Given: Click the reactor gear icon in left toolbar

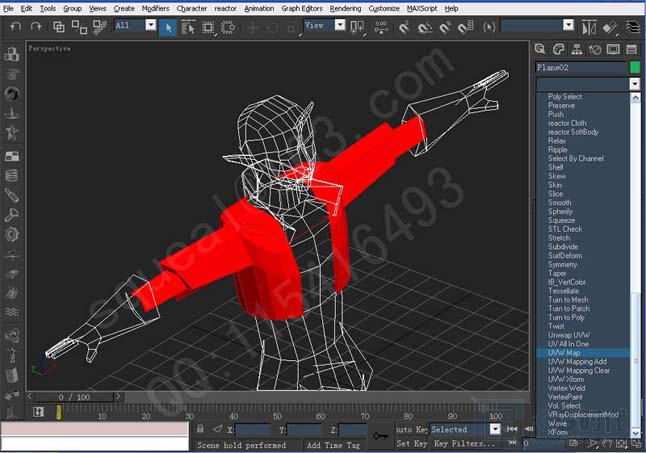Looking at the screenshot, I should click(12, 235).
